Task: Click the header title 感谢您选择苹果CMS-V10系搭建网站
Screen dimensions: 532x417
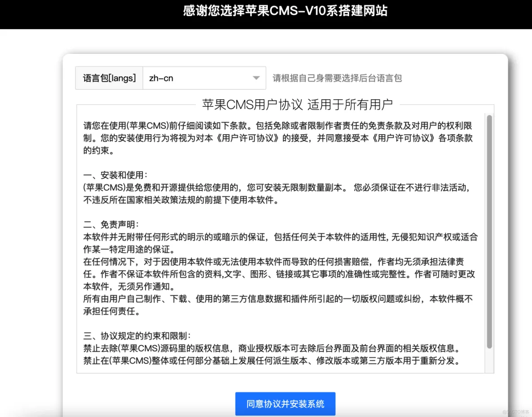Action: point(285,11)
